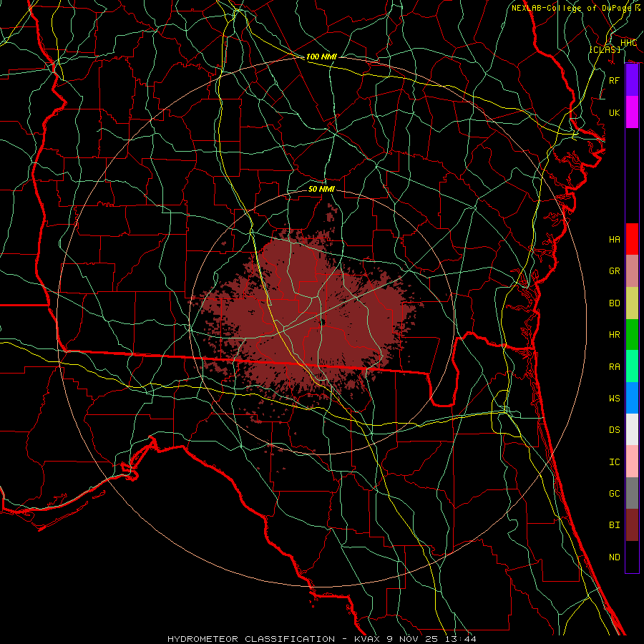Click the HA legend label

[615, 240]
